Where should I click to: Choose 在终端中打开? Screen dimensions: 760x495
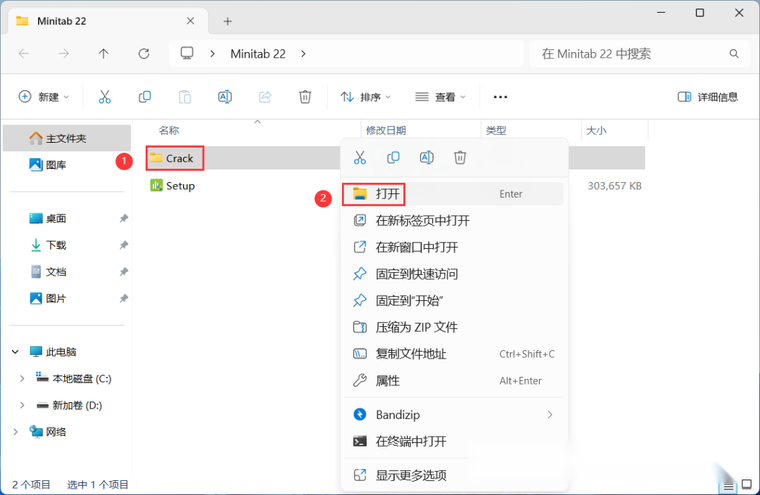[454, 441]
